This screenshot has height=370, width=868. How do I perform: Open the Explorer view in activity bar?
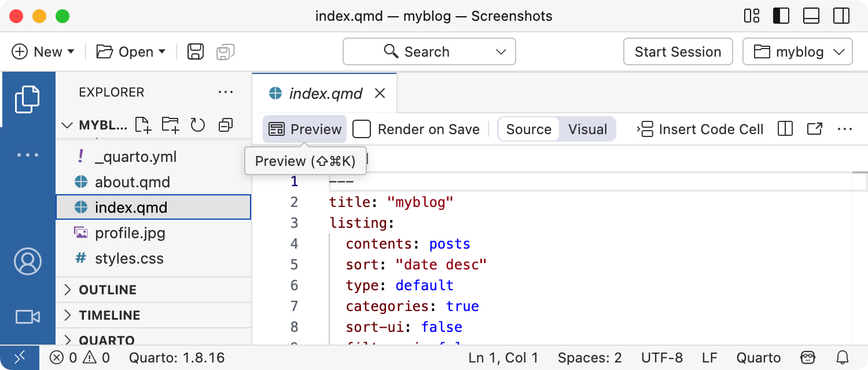[27, 99]
